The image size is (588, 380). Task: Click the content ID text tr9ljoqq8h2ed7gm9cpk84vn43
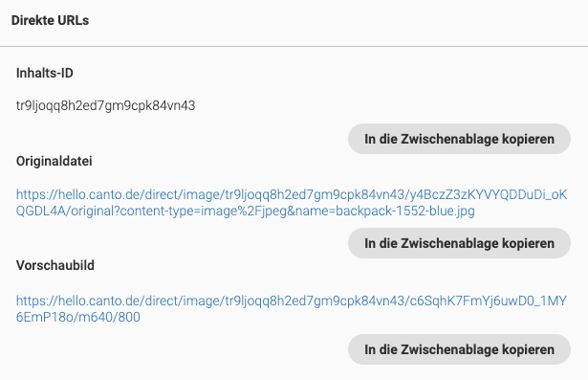[106, 105]
